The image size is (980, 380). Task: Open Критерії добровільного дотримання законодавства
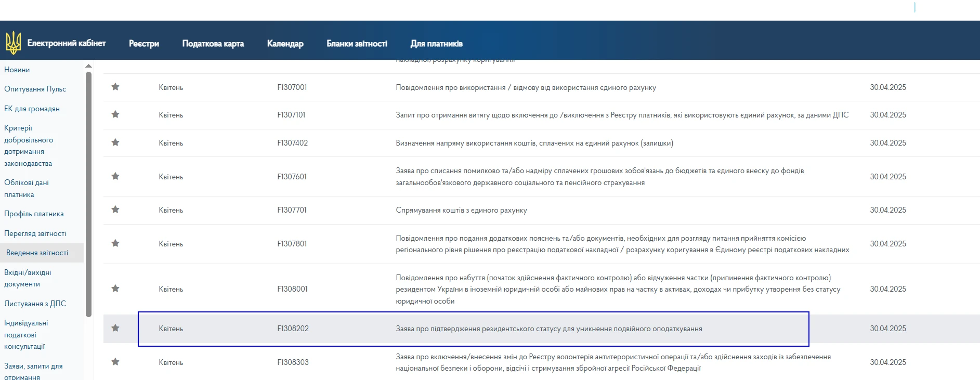coord(29,146)
